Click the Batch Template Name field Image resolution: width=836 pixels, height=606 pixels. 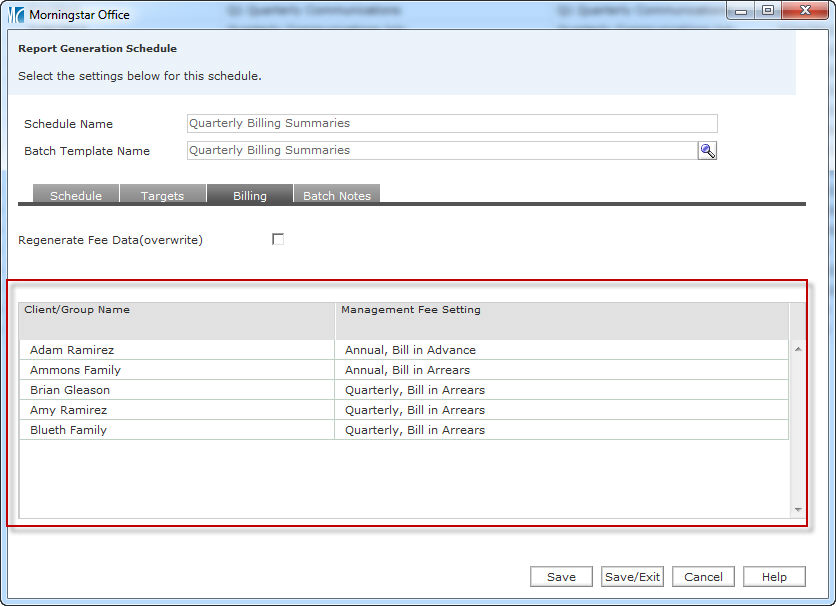point(441,151)
